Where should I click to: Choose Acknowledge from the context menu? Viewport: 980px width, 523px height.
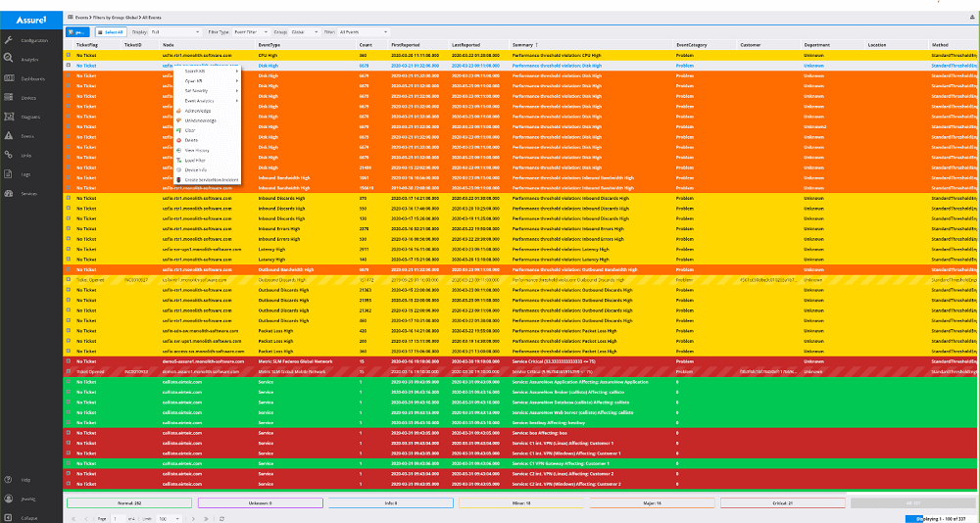199,111
